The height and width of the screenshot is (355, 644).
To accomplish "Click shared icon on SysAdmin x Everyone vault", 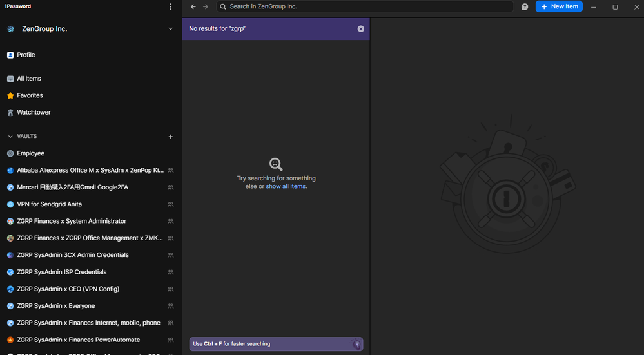I will tap(170, 306).
